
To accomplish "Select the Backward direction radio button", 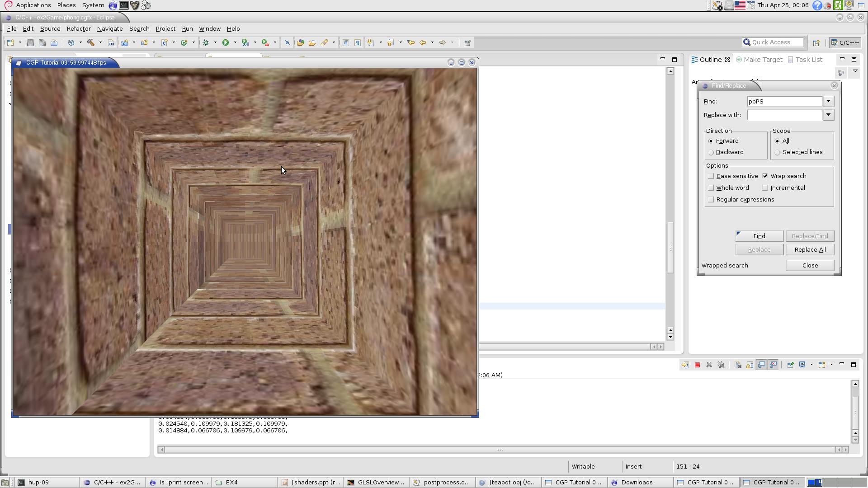I will pos(711,152).
